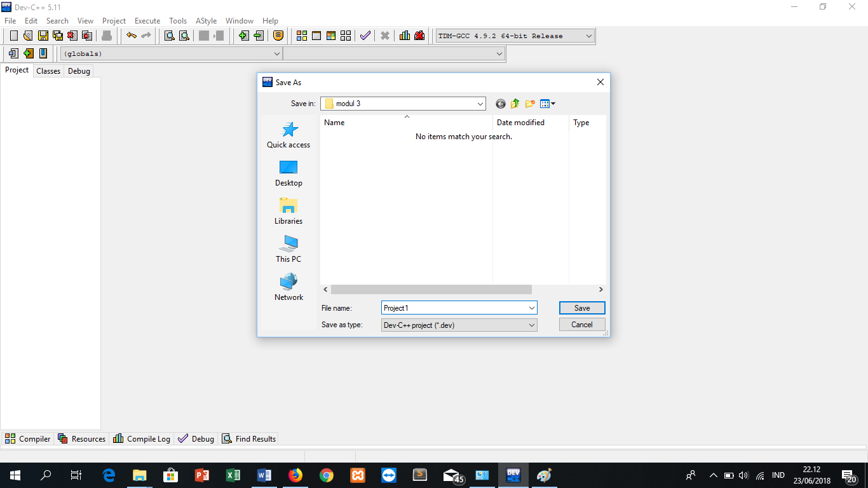The height and width of the screenshot is (488, 868).
Task: Sort files by Date modified column header
Action: (x=531, y=123)
